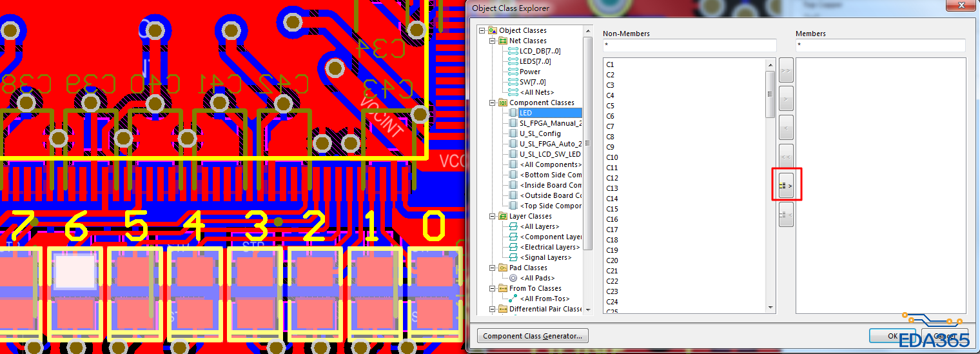
Task: Click the Non-Members list scrollbar thumb
Action: click(x=770, y=94)
